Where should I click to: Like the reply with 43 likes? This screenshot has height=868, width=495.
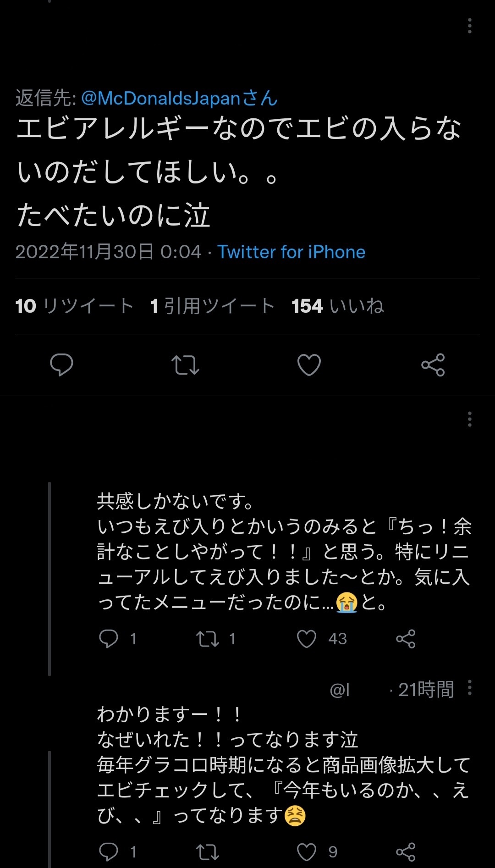(x=307, y=639)
